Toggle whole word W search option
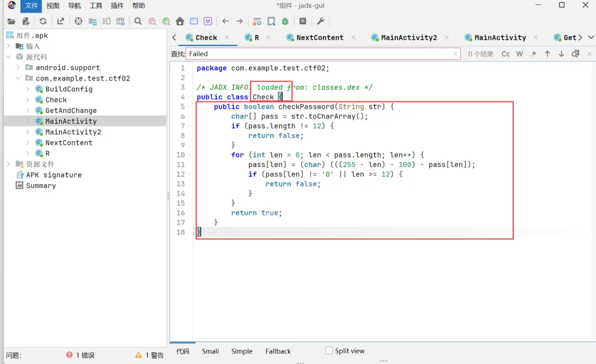This screenshot has height=364, width=596. pyautogui.click(x=519, y=54)
